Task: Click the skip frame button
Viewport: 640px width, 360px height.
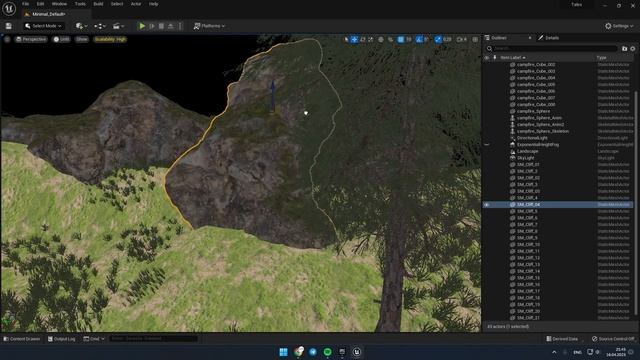Action: (x=152, y=26)
